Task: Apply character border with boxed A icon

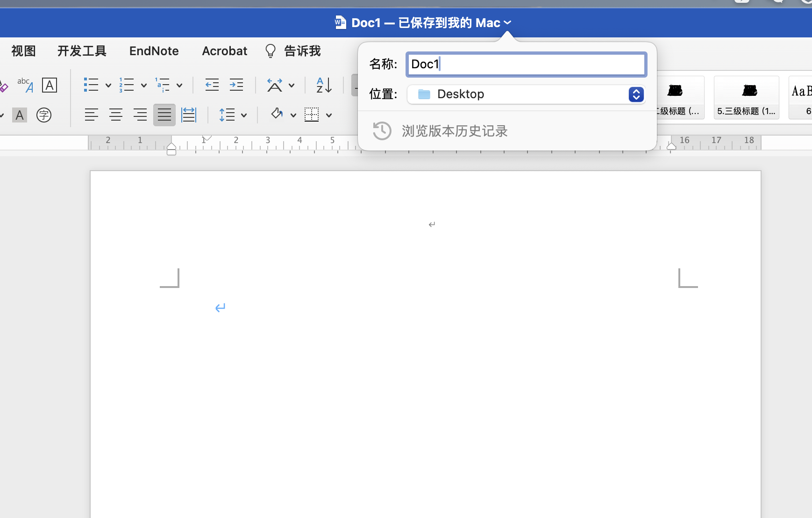Action: [50, 85]
